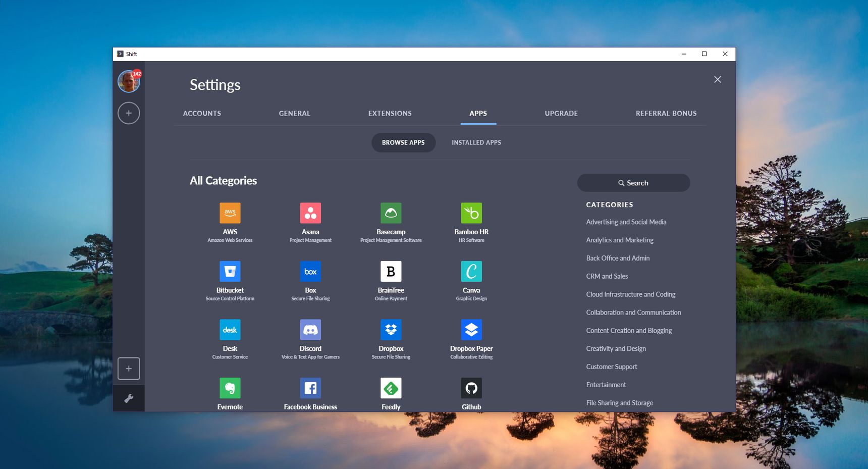Open the Upgrade tab
The image size is (868, 469).
tap(561, 114)
